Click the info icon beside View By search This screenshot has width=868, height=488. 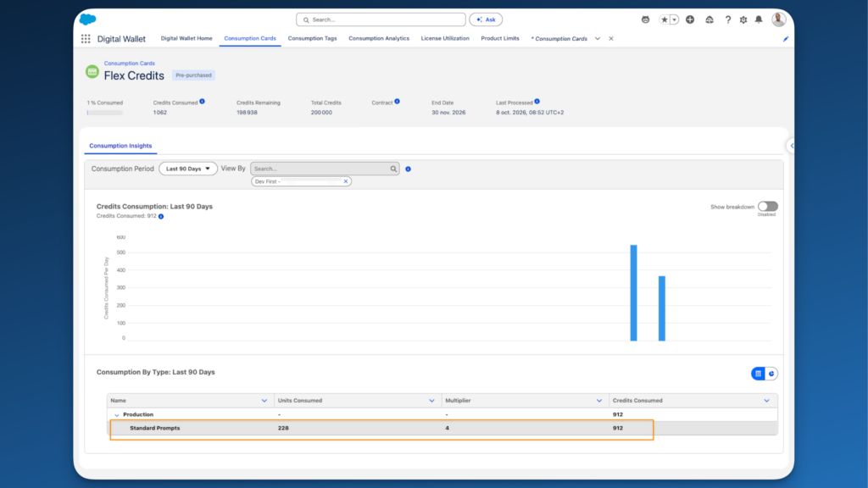tap(408, 169)
